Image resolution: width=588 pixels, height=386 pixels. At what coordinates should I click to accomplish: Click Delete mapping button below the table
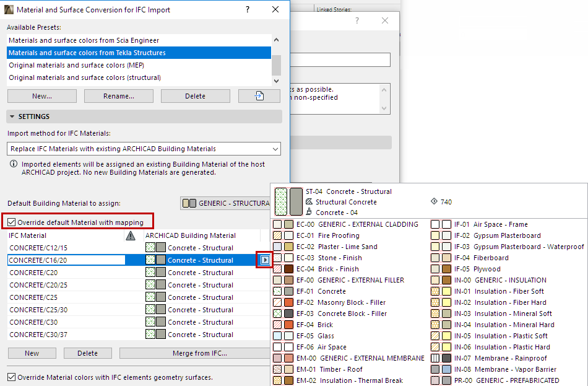(87, 353)
